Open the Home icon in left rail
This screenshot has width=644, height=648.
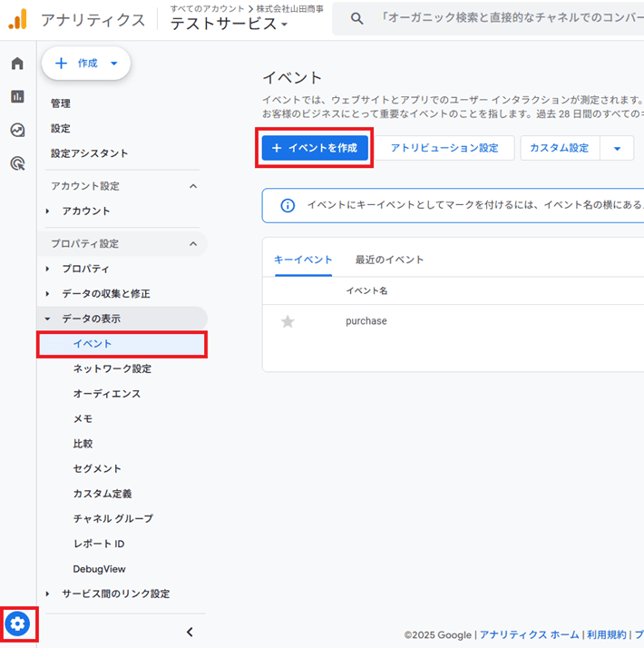(x=17, y=64)
